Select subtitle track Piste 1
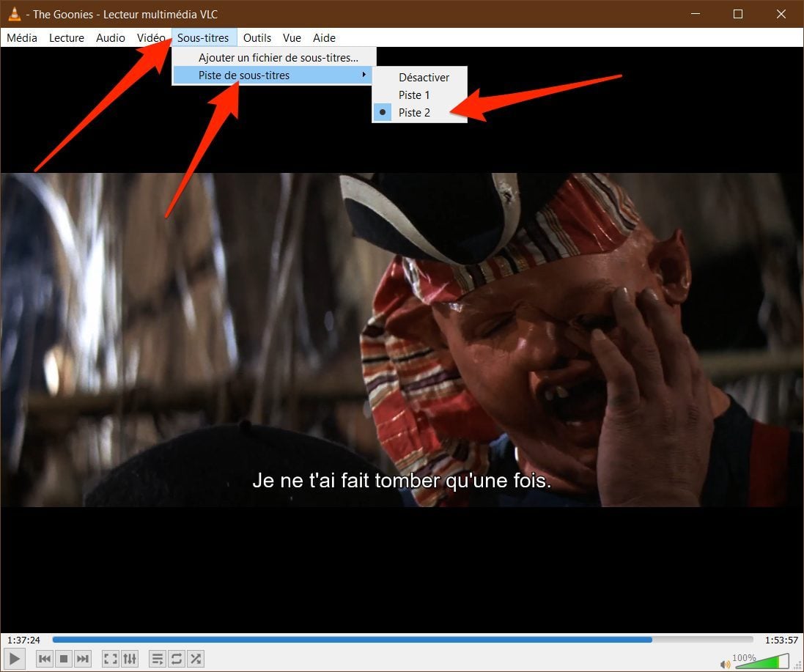This screenshot has height=672, width=804. (414, 95)
